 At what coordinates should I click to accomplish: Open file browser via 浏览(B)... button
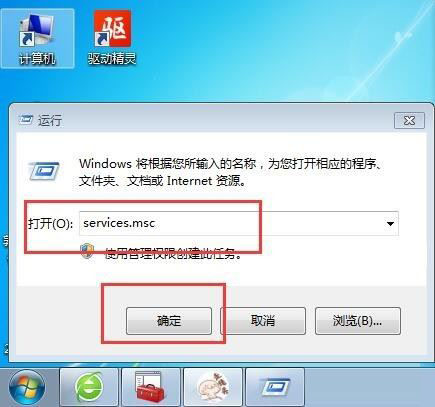click(x=358, y=321)
